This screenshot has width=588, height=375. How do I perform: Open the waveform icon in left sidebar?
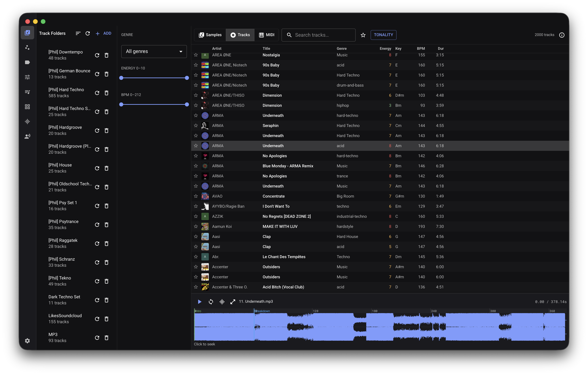coord(27,121)
